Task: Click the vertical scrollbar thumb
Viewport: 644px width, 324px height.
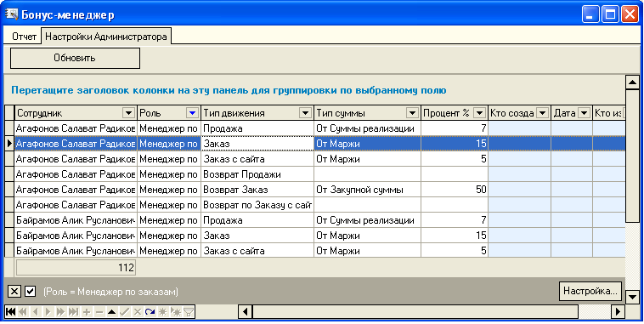Action: (632, 156)
